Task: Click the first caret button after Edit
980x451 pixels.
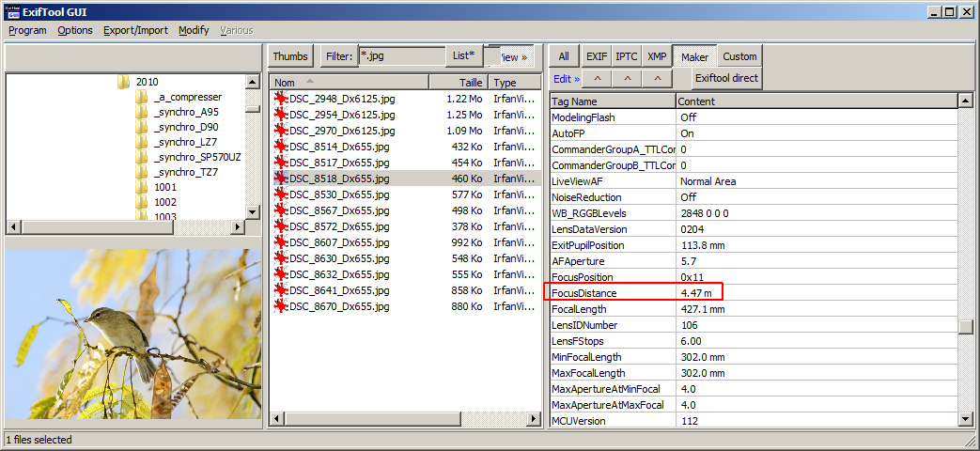Action: tap(597, 78)
